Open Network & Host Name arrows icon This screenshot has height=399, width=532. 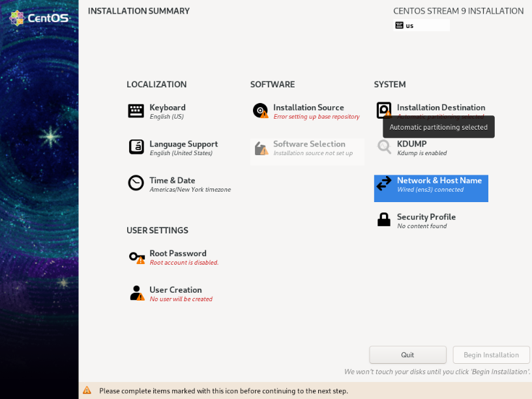coord(384,184)
